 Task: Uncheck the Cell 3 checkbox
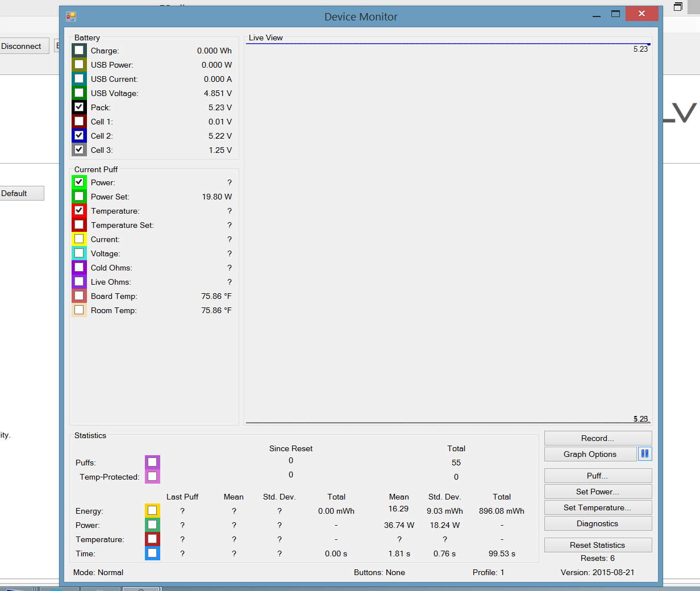[x=79, y=149]
